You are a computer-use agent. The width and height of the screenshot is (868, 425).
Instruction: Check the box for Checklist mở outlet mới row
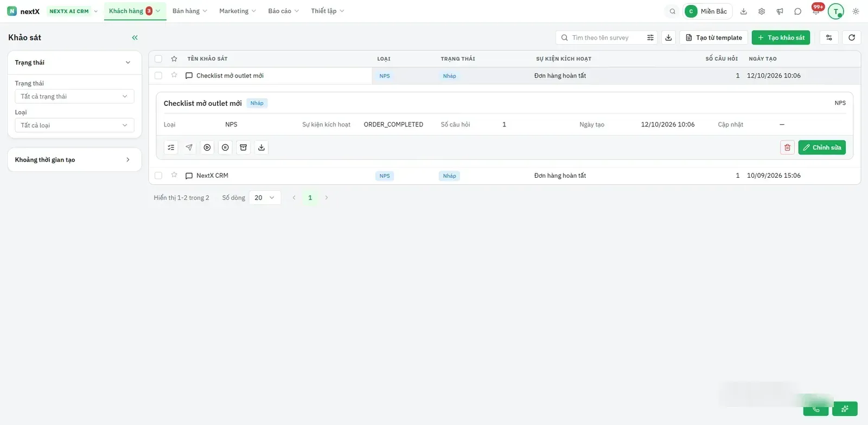pyautogui.click(x=158, y=76)
